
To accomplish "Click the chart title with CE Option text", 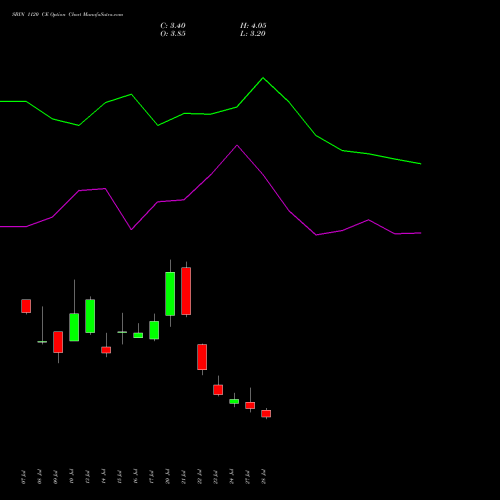I will pos(67,15).
